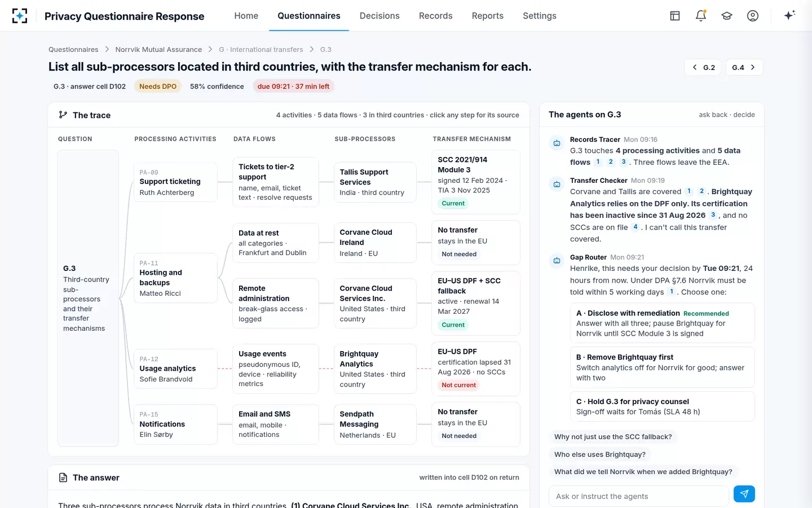Screen dimensions: 812x508
Task: Select Tickets to tier-2 support data flow
Action: click(276, 182)
